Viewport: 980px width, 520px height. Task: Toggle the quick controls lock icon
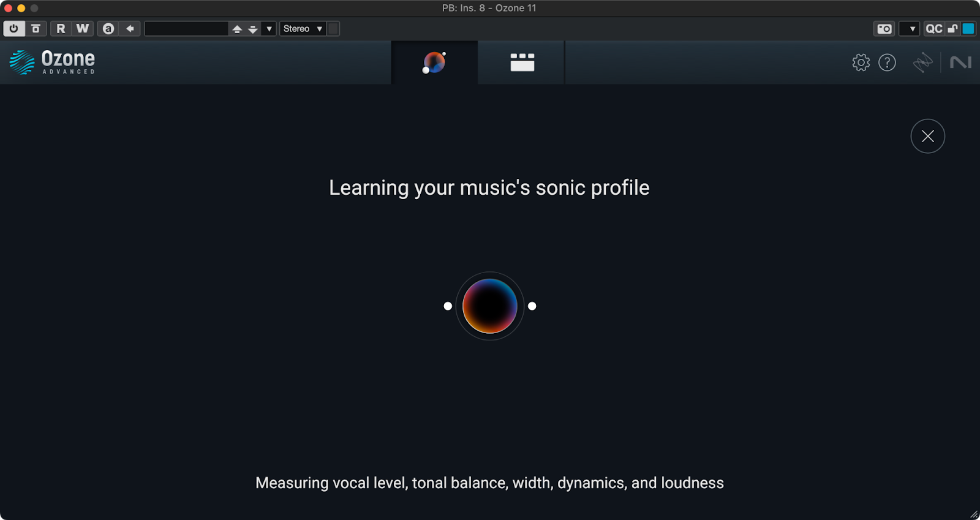pyautogui.click(x=952, y=29)
